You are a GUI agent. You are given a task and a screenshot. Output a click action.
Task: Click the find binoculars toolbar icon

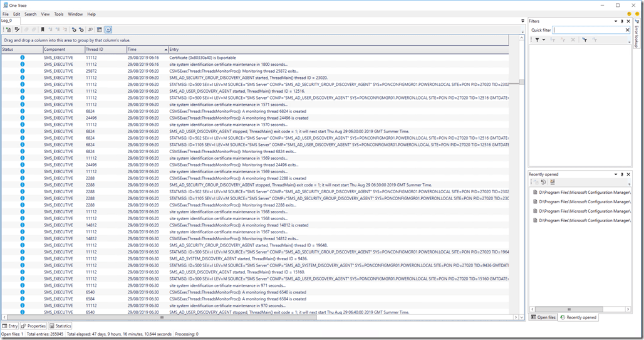tap(90, 29)
